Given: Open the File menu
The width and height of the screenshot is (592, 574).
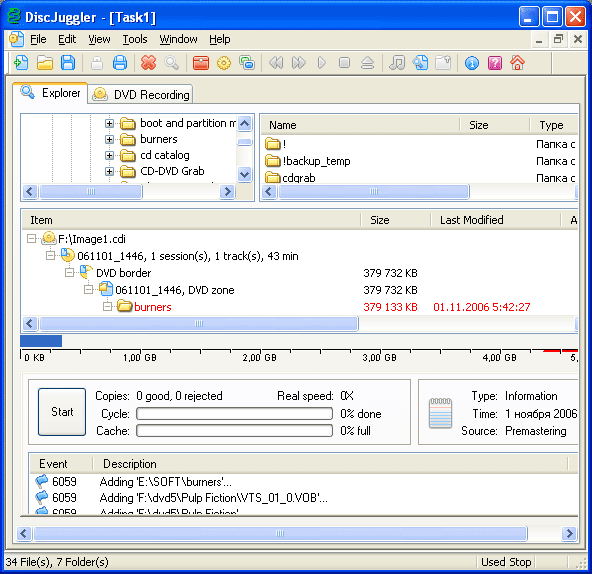Looking at the screenshot, I should coord(38,39).
